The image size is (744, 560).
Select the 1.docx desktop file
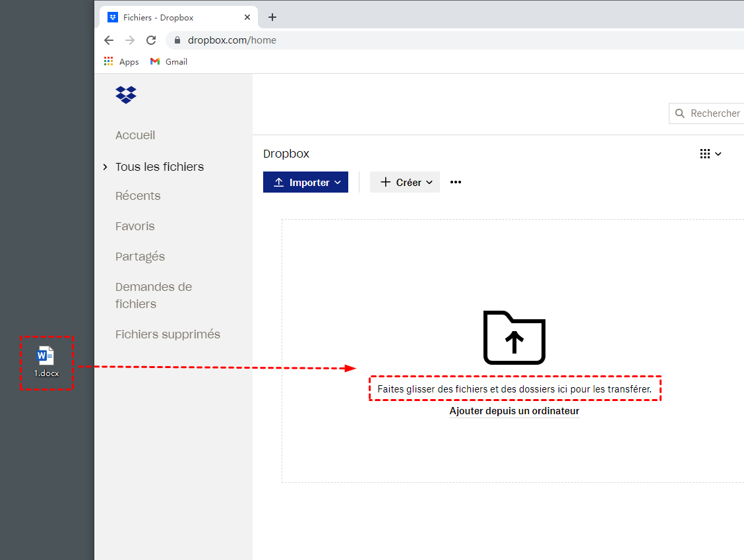pos(46,362)
